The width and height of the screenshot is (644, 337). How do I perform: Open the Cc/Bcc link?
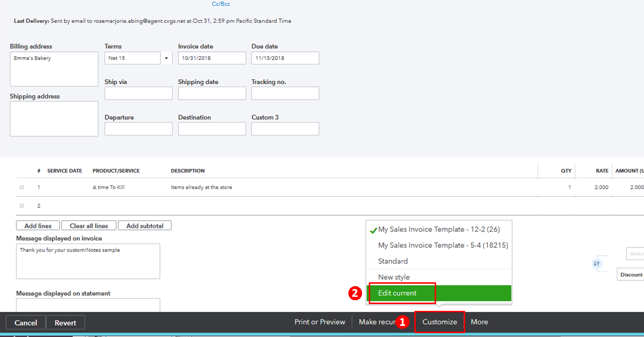221,4
